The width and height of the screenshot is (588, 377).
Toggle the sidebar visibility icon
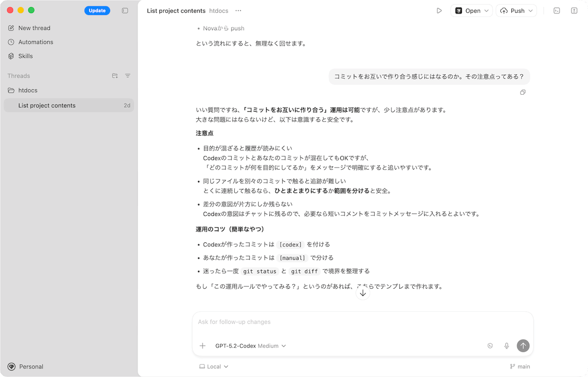(125, 10)
